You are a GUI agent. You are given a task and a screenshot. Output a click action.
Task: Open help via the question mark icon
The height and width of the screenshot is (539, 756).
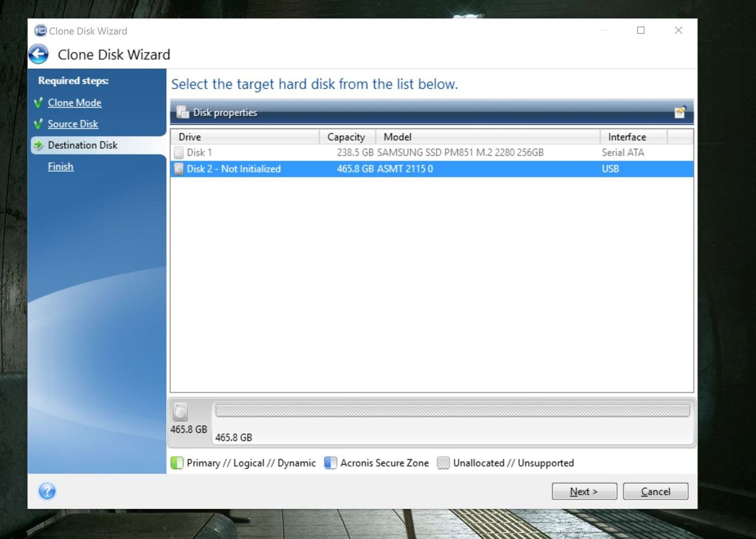pos(47,491)
